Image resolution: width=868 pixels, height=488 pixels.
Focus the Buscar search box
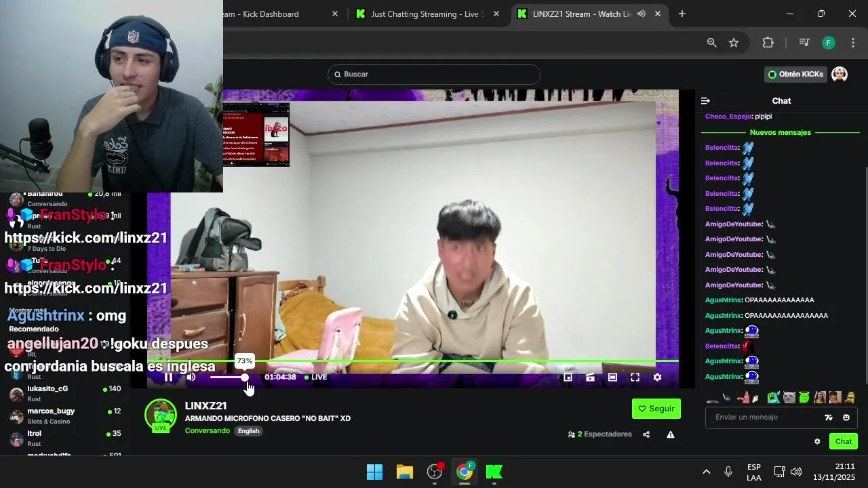[x=434, y=75]
